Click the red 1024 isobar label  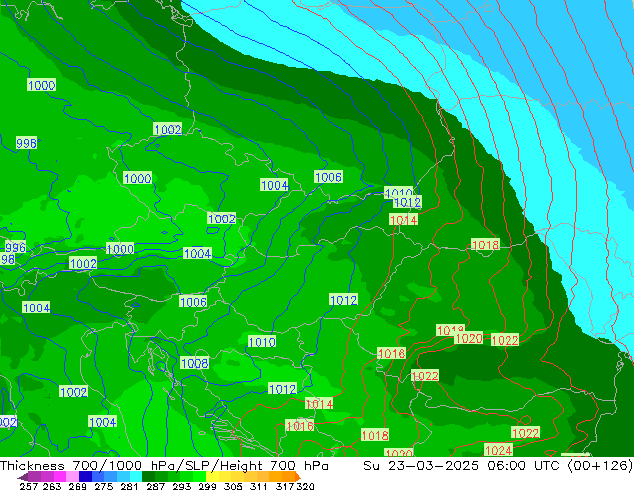tap(499, 450)
